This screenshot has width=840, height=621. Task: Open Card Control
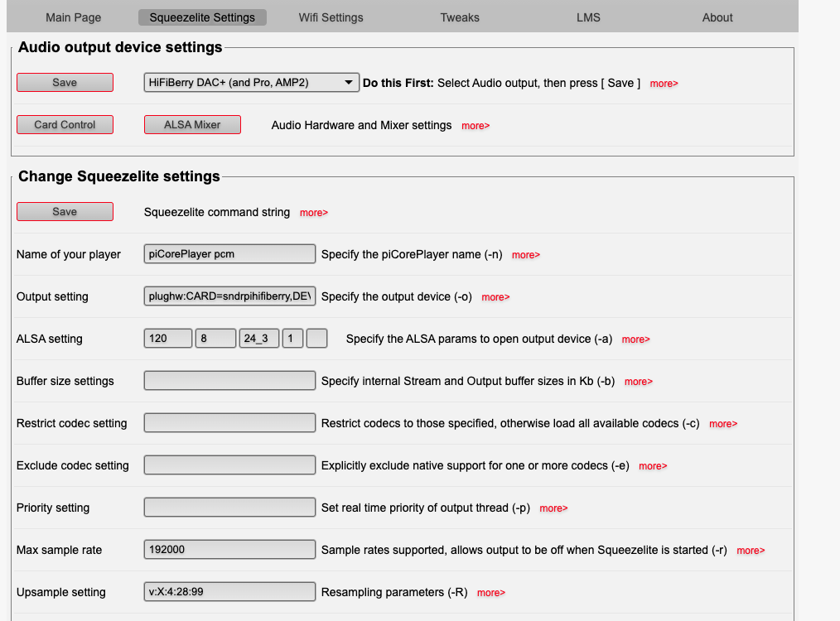click(x=65, y=125)
